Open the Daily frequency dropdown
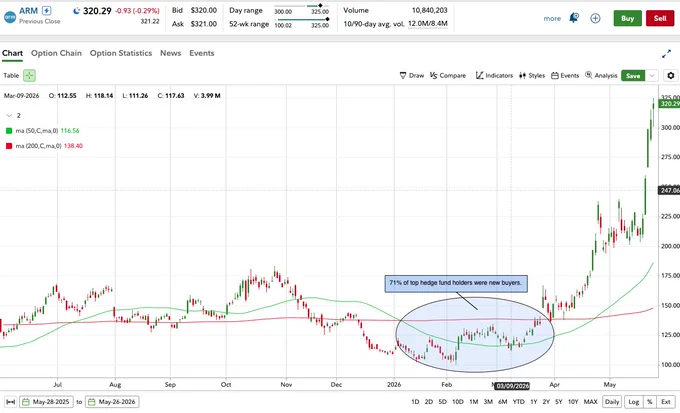680x413 pixels. point(612,402)
